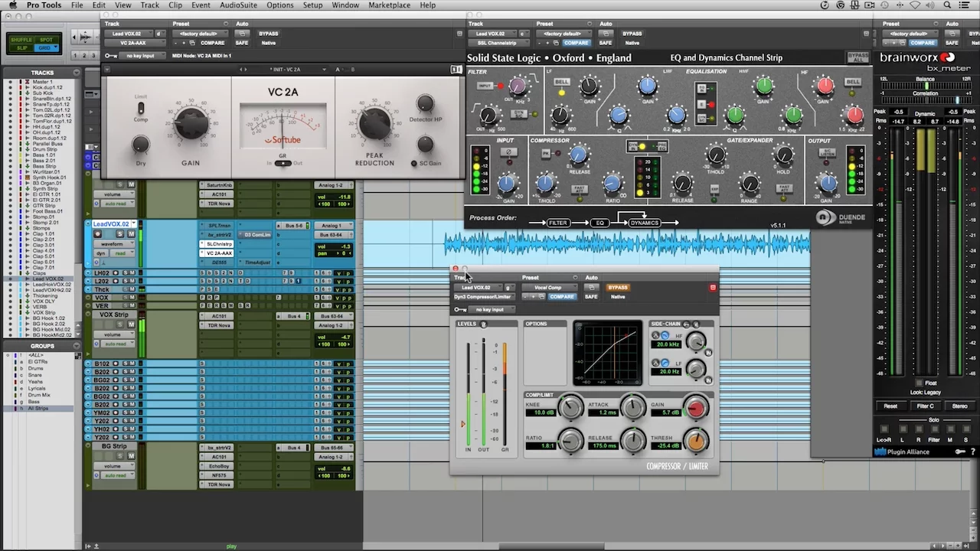The width and height of the screenshot is (980, 551).
Task: Select Spot edit mode
Action: (x=46, y=39)
